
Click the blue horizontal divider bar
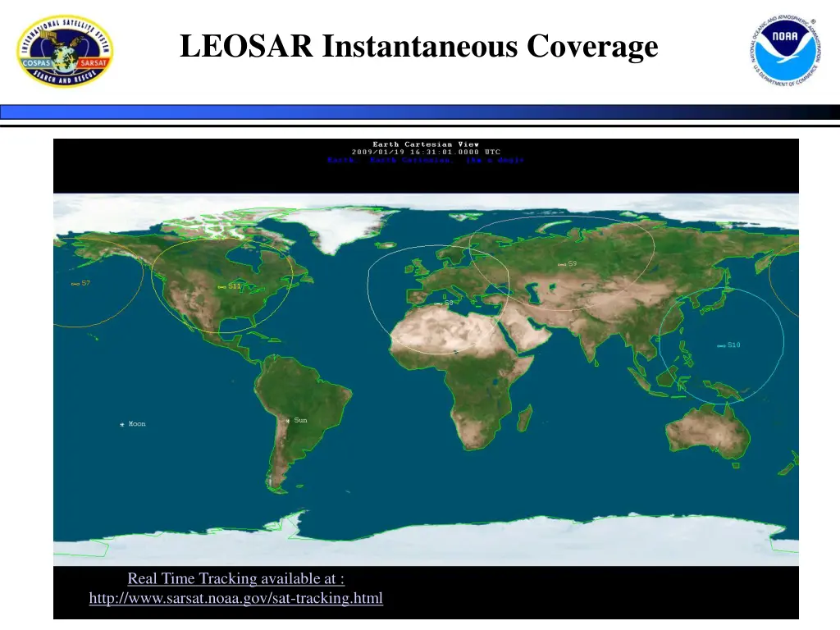pyautogui.click(x=420, y=112)
